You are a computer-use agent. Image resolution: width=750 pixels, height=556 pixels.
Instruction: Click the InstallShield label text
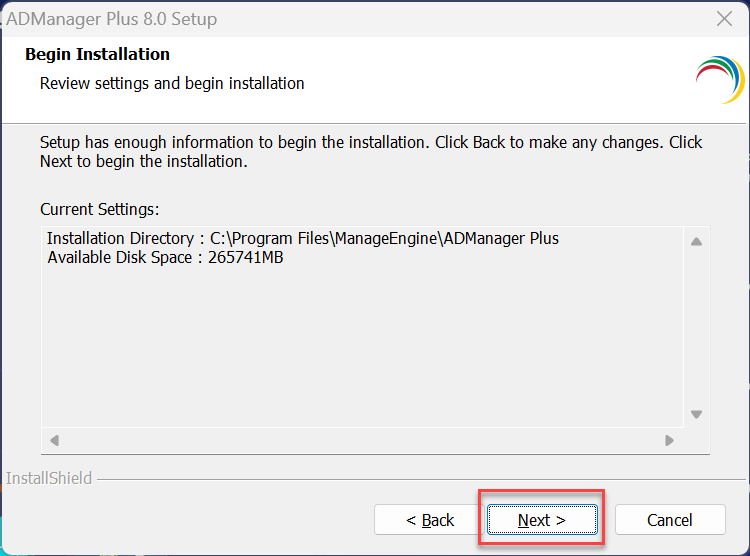49,478
